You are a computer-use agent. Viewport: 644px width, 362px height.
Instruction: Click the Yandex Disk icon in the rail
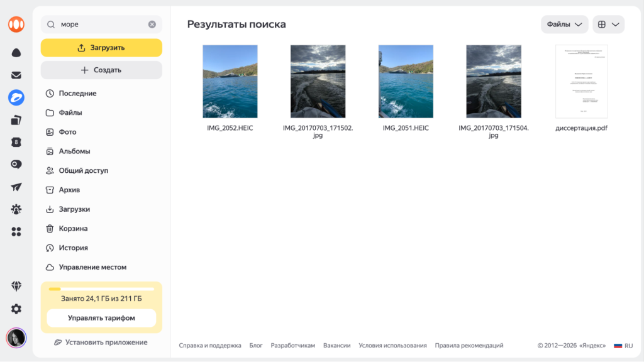[x=16, y=97]
